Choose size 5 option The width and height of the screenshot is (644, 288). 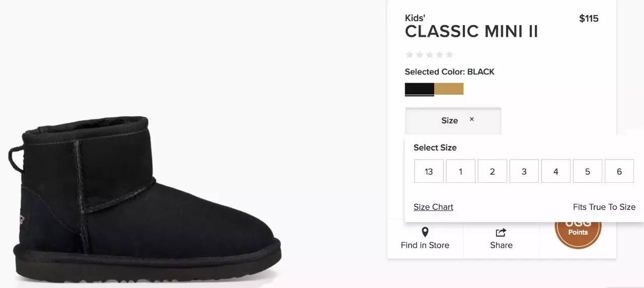[x=587, y=171]
